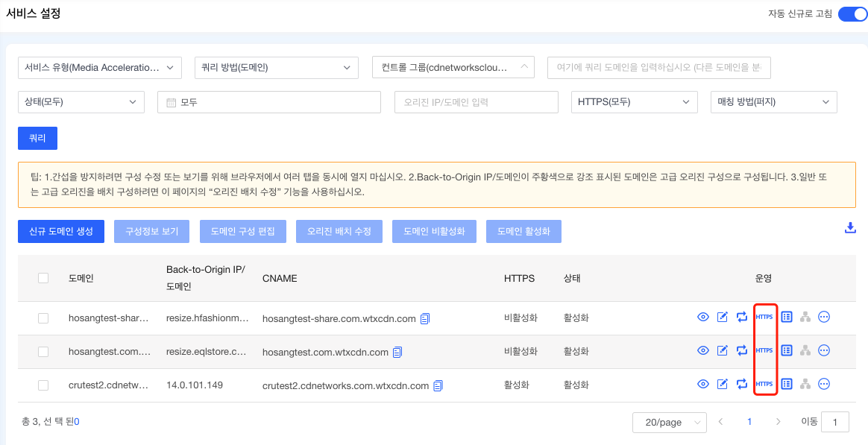Download the domain list export
The image size is (868, 445).
[850, 227]
